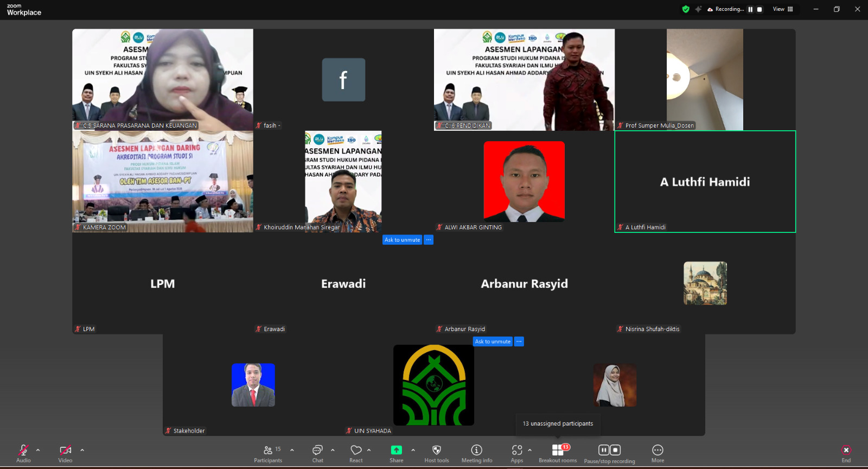The image size is (868, 469).
Task: Open Host tools shield
Action: tap(436, 453)
